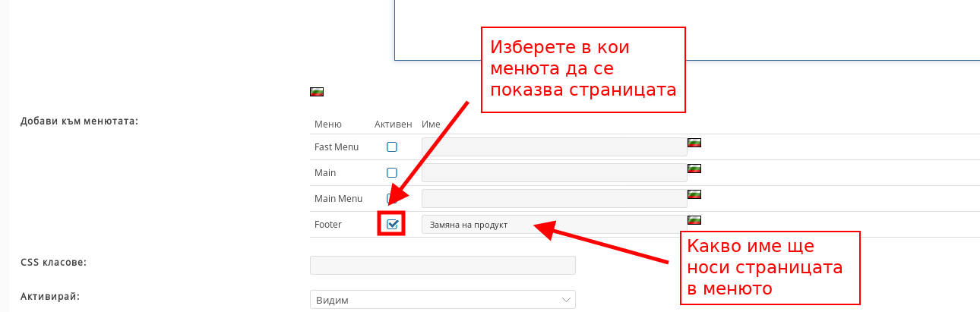Focus the Fast Menu name input field

tap(554, 147)
